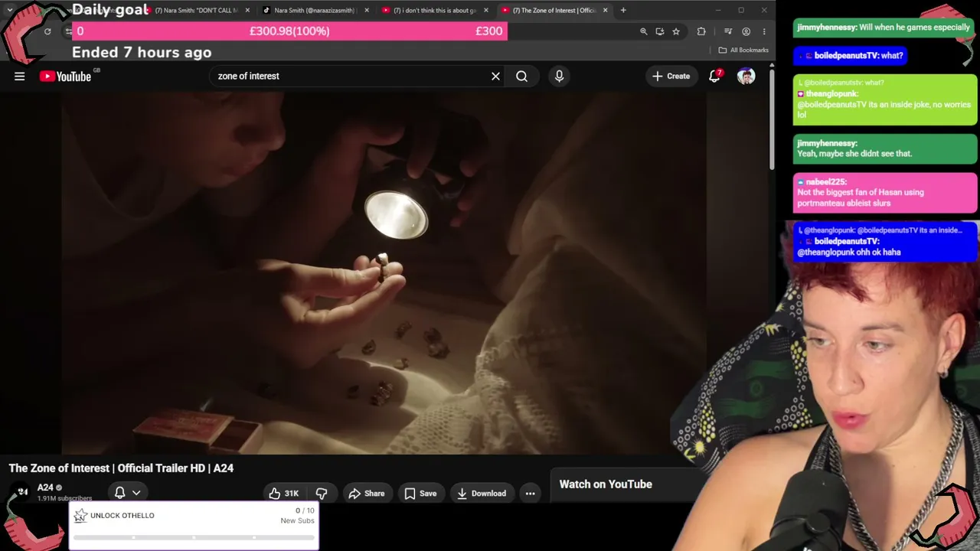Click the page vertical scrollbar thumb
The height and width of the screenshot is (551, 980).
[x=772, y=120]
